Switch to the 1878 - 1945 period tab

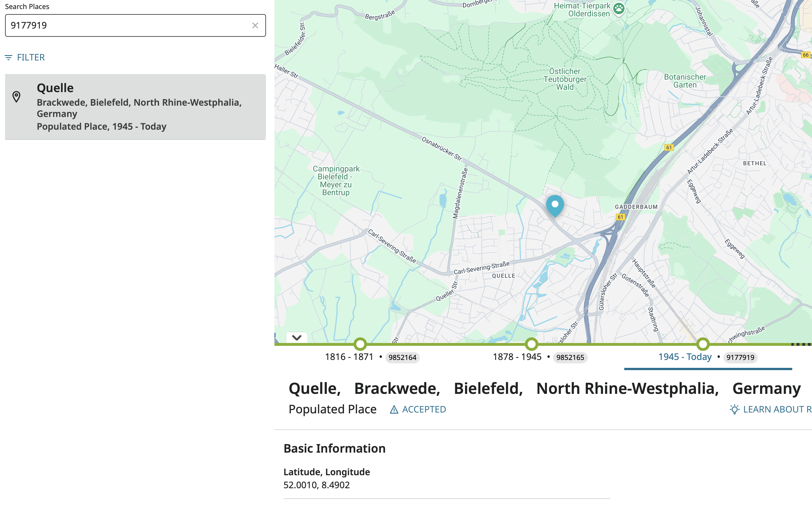tap(517, 357)
